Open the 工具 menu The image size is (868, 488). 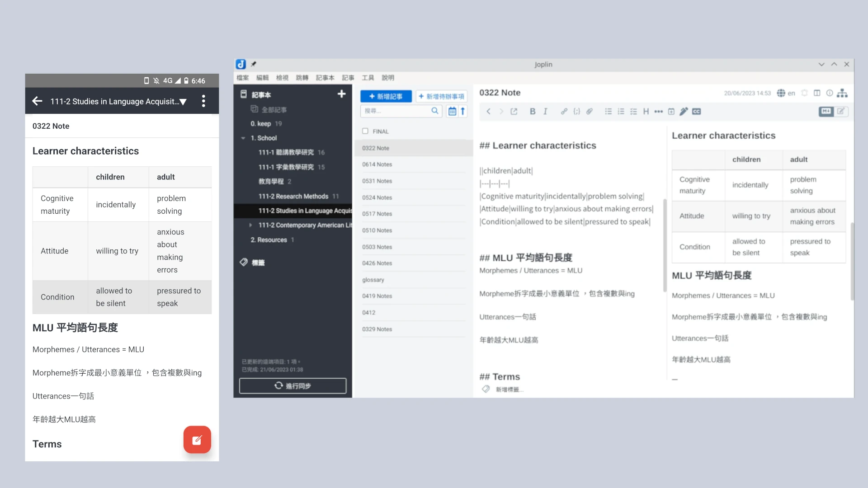tap(368, 78)
